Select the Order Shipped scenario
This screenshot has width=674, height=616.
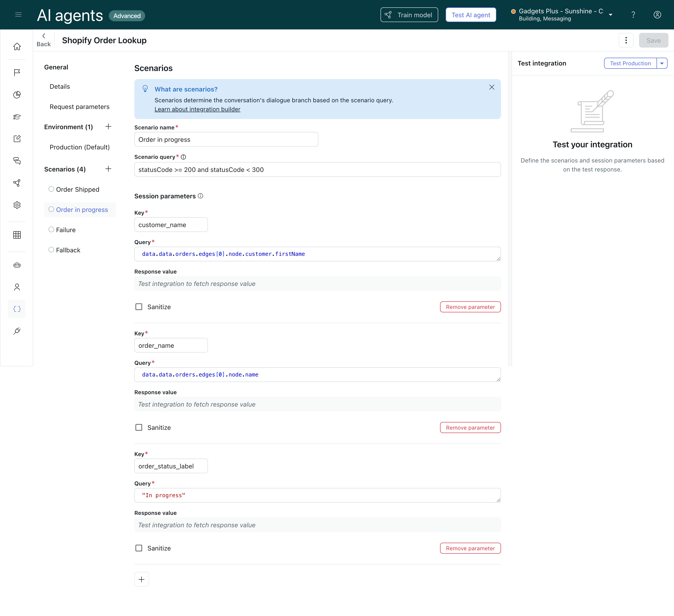pos(78,189)
